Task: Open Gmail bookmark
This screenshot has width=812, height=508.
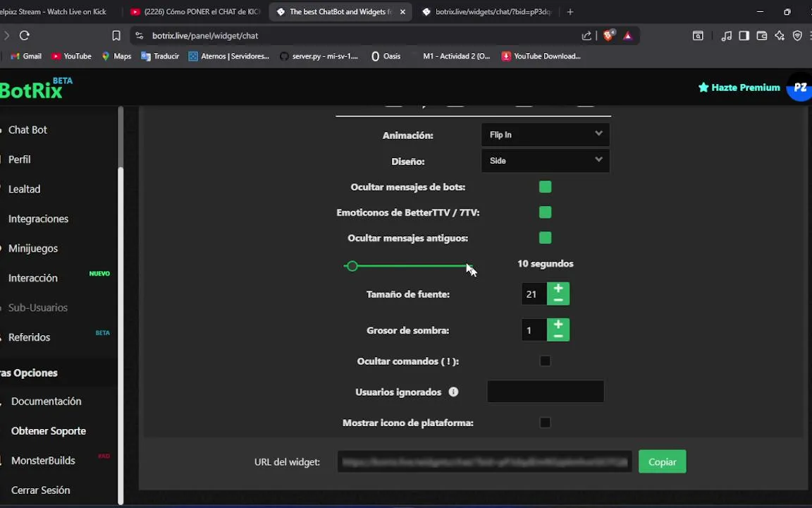Action: pyautogui.click(x=26, y=56)
